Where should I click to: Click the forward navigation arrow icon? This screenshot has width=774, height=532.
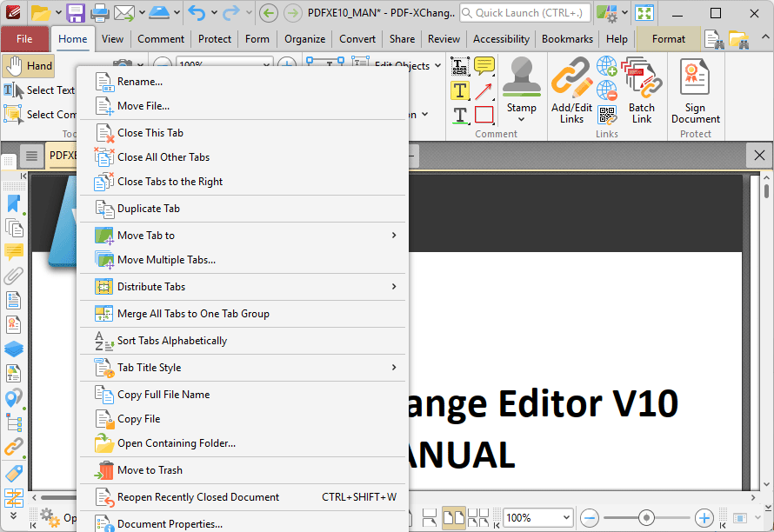[293, 13]
